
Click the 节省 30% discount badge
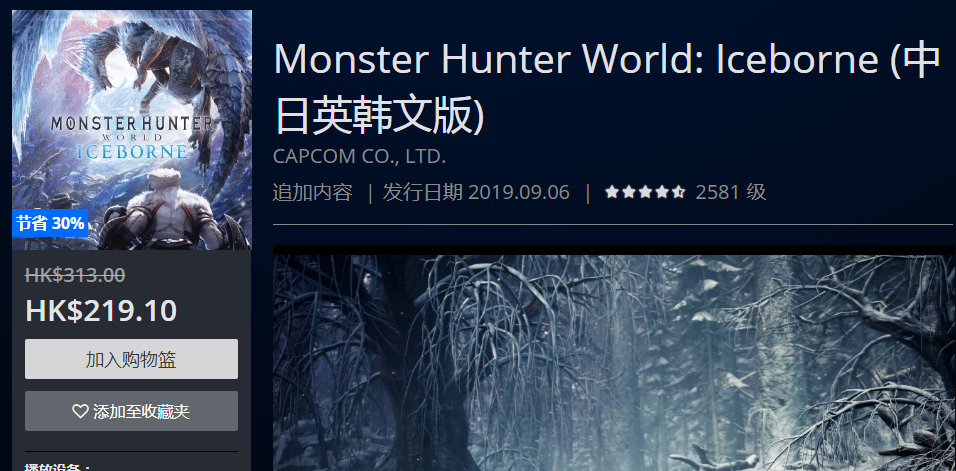click(x=50, y=224)
